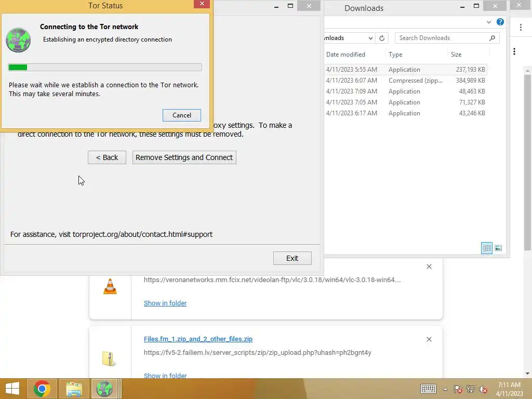Show VLC download in folder

165,303
